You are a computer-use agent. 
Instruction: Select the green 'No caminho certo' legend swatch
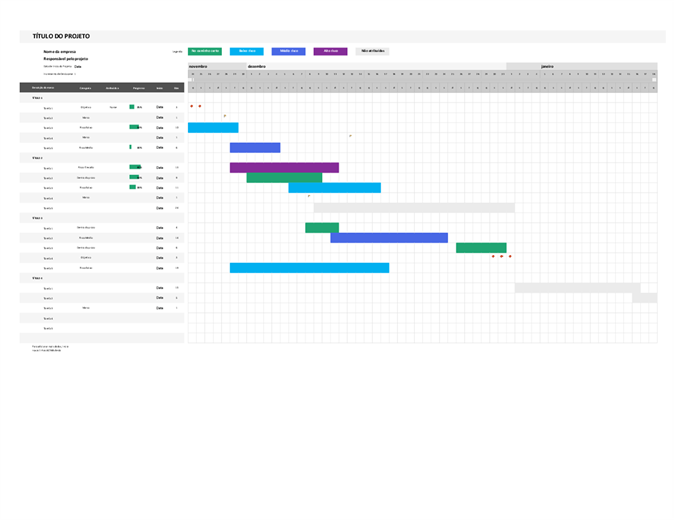[x=205, y=51]
